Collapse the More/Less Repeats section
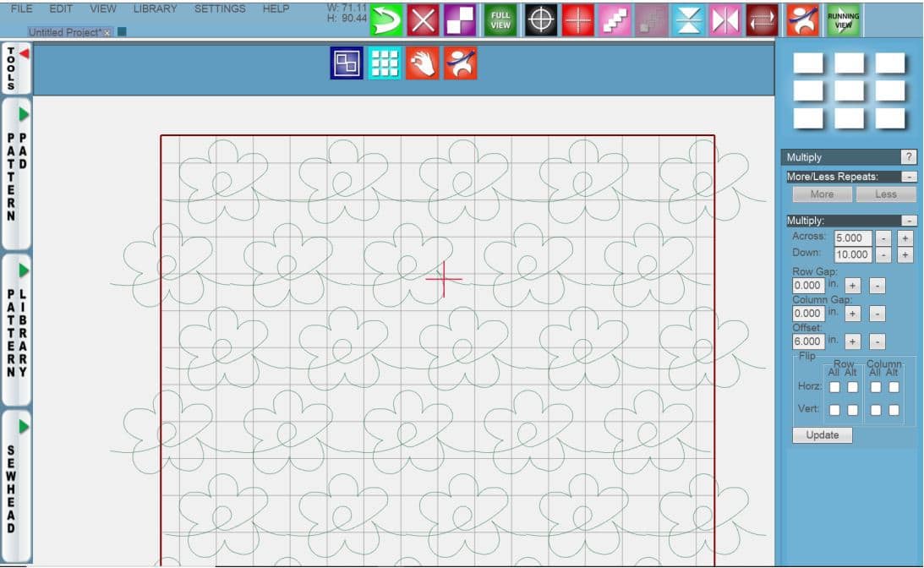 (x=909, y=177)
